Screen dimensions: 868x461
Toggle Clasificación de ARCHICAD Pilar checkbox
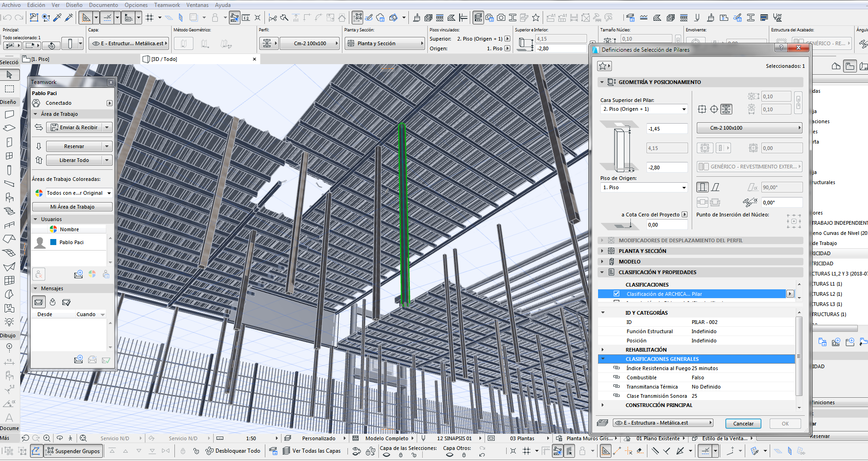point(617,294)
